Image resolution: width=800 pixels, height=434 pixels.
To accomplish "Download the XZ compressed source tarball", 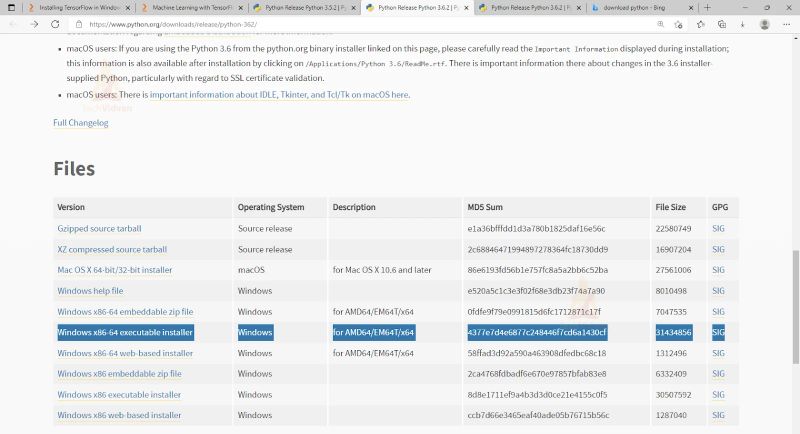I will (112, 249).
